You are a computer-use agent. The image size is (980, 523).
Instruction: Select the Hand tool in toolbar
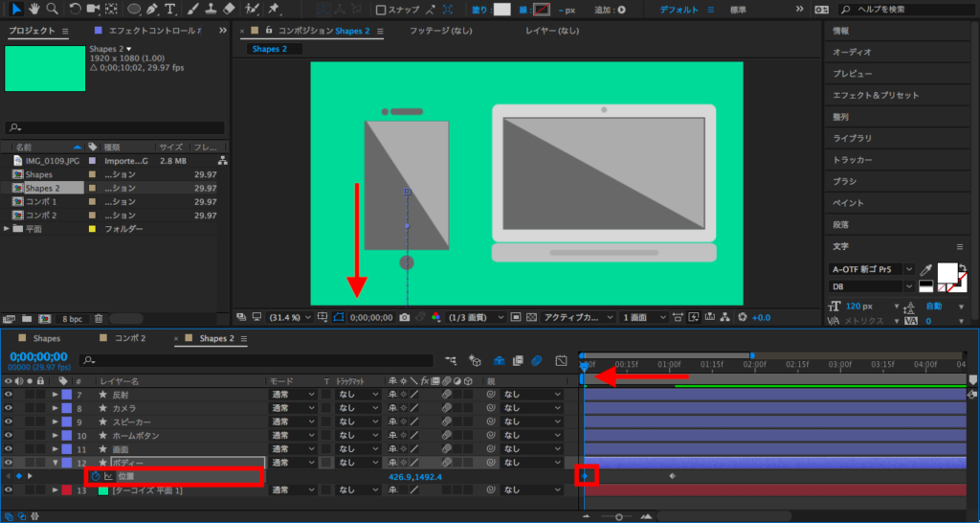coord(33,9)
